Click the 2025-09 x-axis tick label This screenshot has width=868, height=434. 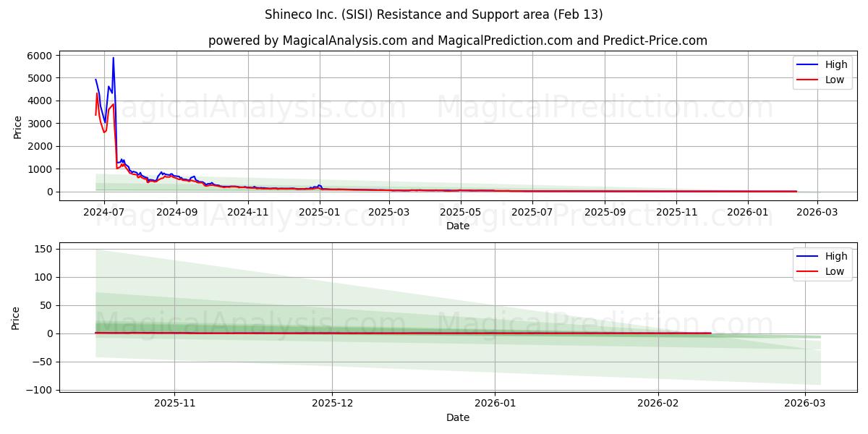coord(605,212)
